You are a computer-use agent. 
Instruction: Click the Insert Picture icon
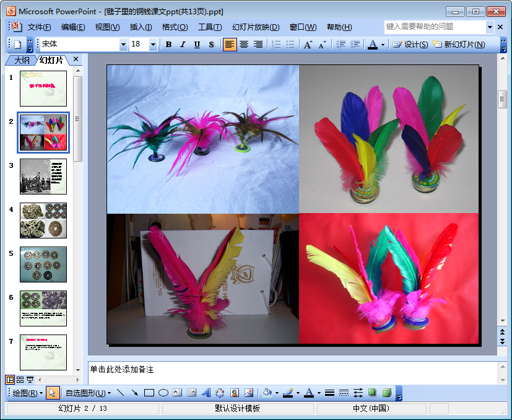pos(249,393)
